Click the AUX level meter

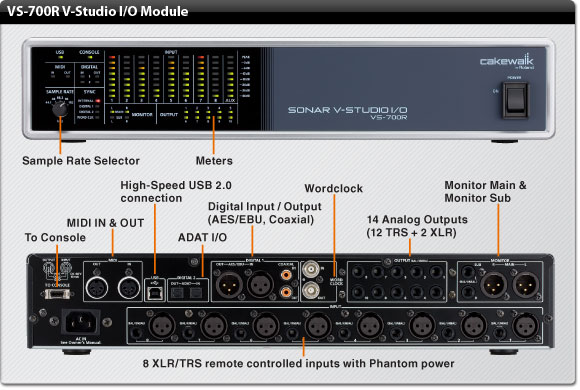coord(230,77)
